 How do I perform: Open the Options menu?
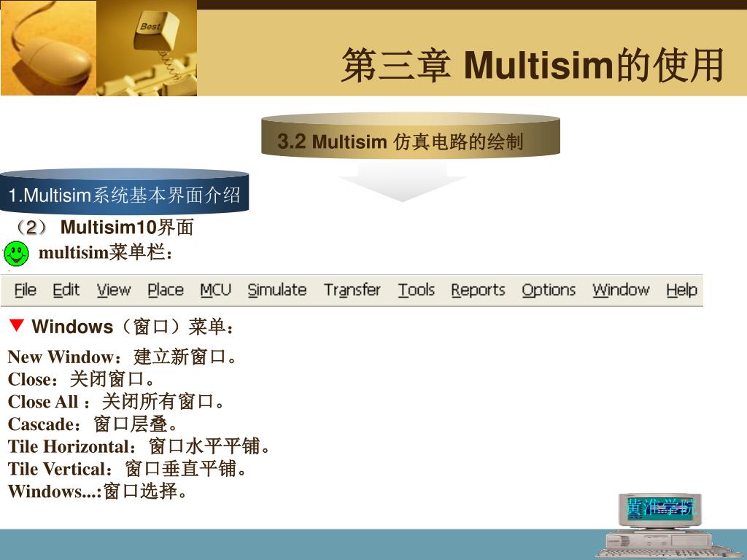549,290
